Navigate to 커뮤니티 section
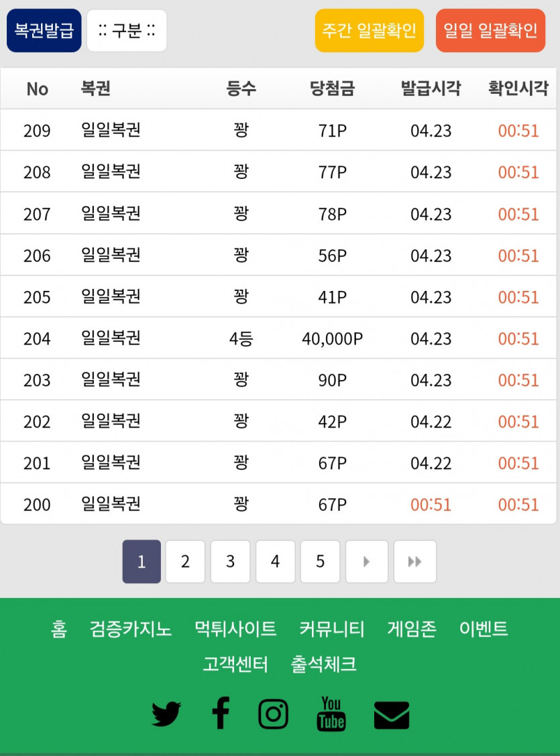Image resolution: width=560 pixels, height=756 pixels. (x=332, y=629)
